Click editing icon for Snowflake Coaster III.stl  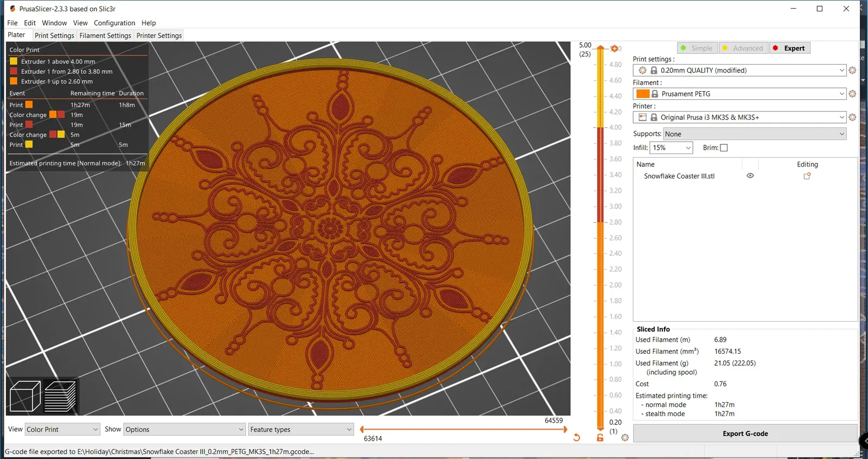[807, 176]
